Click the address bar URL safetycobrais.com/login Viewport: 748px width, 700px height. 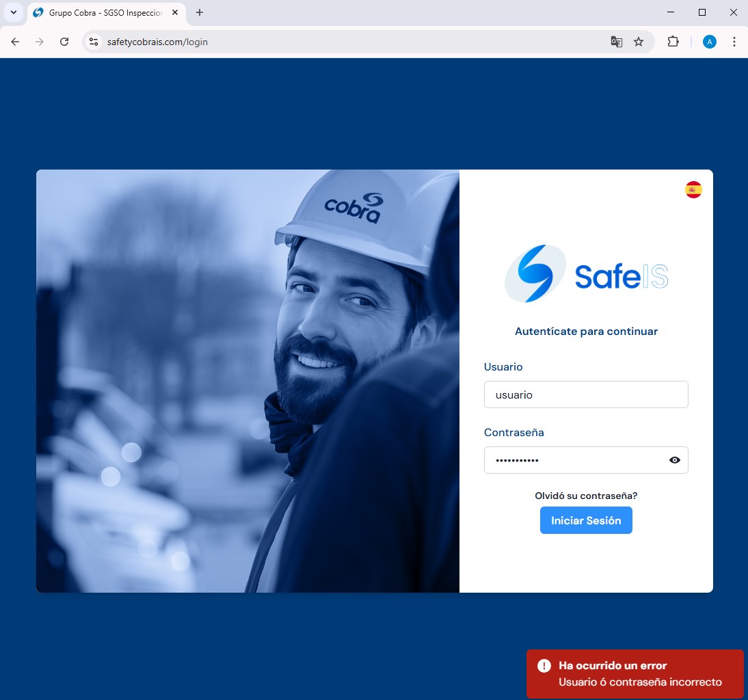coord(157,42)
